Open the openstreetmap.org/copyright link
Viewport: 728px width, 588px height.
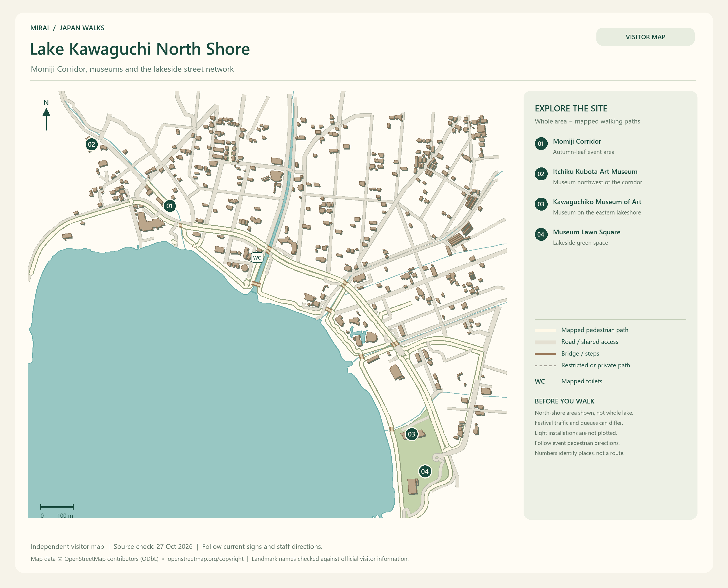pos(206,559)
